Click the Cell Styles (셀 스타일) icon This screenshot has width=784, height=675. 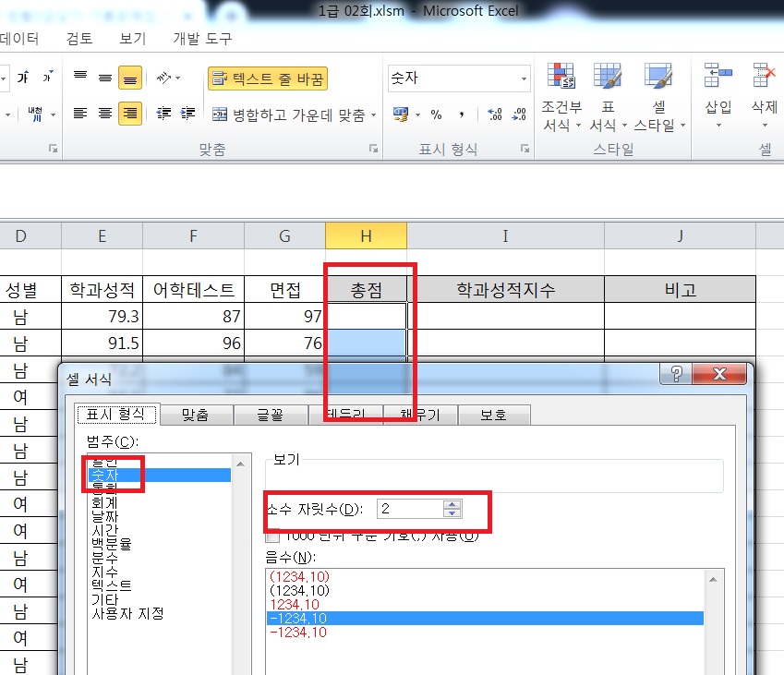pyautogui.click(x=657, y=78)
